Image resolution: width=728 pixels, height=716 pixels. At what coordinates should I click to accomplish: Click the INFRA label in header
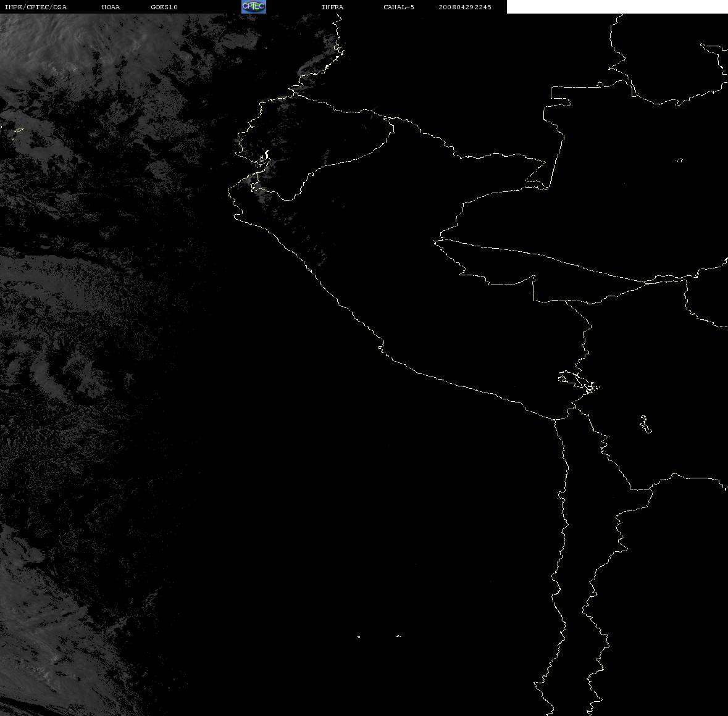click(332, 7)
